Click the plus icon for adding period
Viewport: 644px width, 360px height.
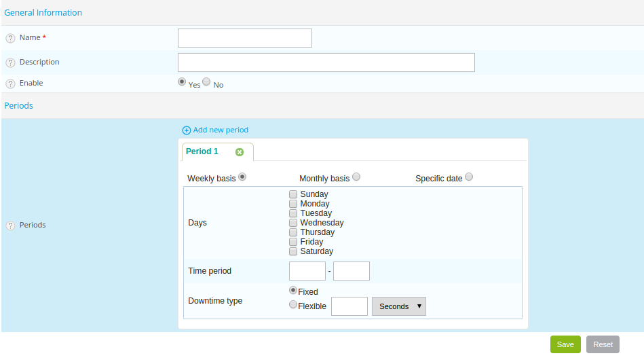187,130
